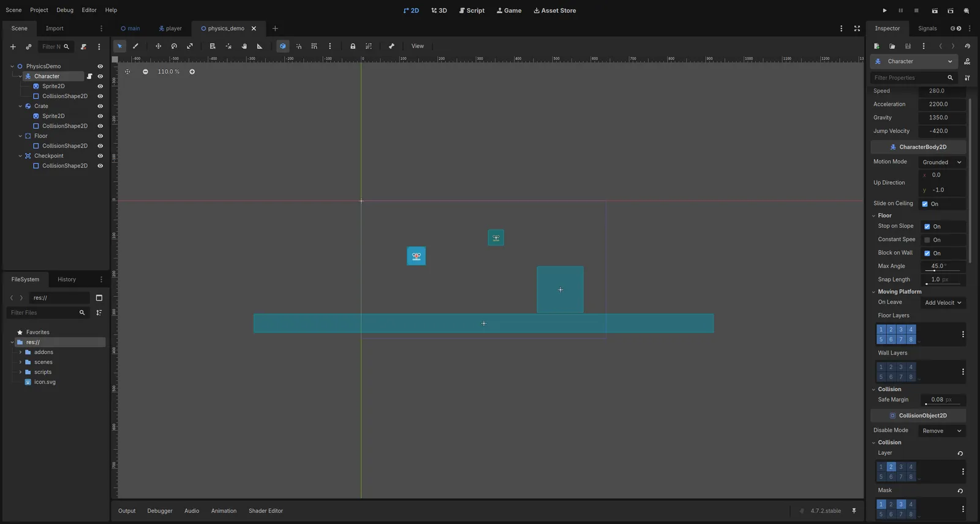Switch to the Signals tab
980x524 pixels.
pyautogui.click(x=927, y=28)
